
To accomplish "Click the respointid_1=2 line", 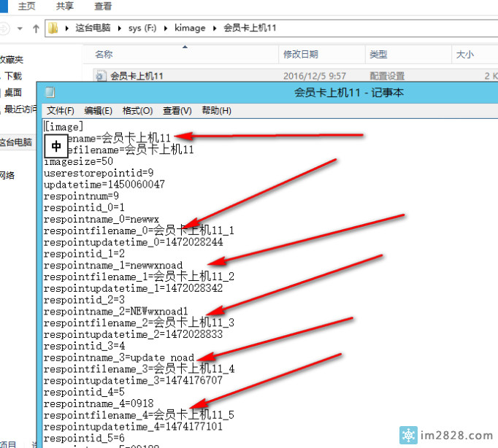I will pyautogui.click(x=84, y=254).
